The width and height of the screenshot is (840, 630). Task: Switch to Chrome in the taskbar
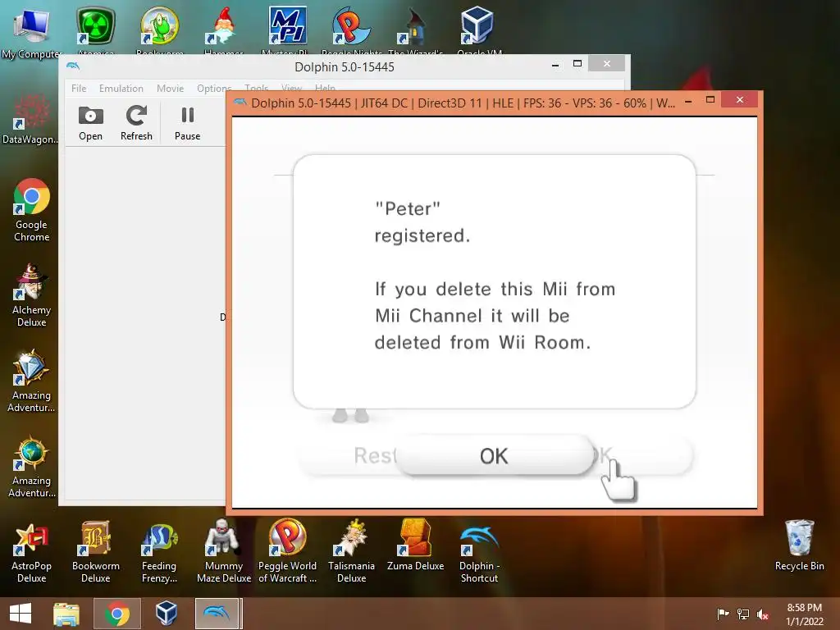click(x=117, y=614)
